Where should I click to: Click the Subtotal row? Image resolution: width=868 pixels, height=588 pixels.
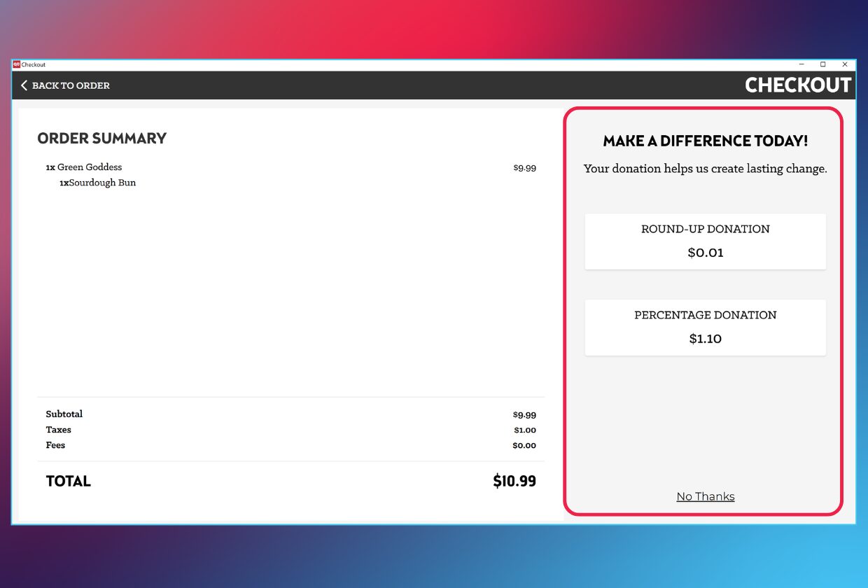(291, 414)
